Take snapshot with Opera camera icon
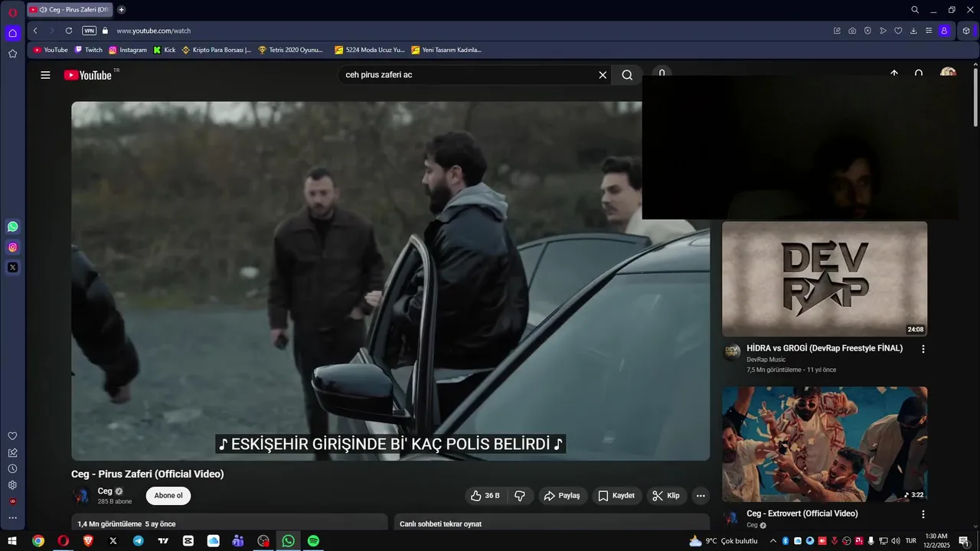The height and width of the screenshot is (551, 980). point(852,31)
